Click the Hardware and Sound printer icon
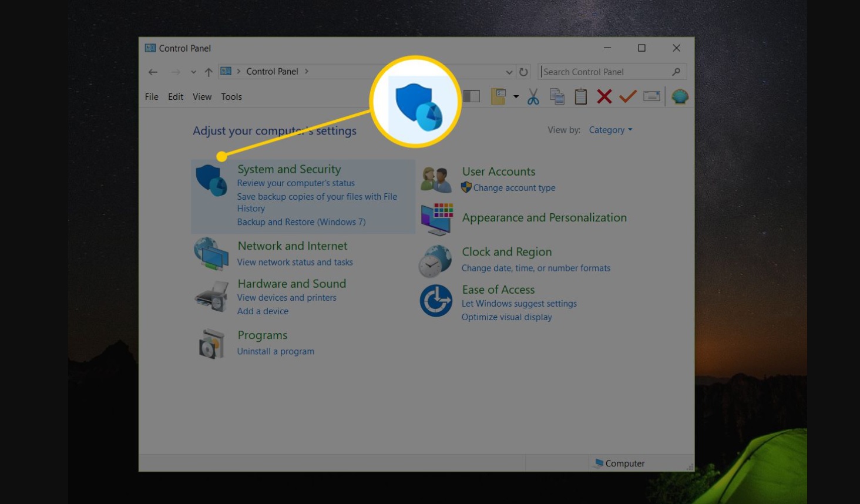The width and height of the screenshot is (860, 504). [211, 296]
